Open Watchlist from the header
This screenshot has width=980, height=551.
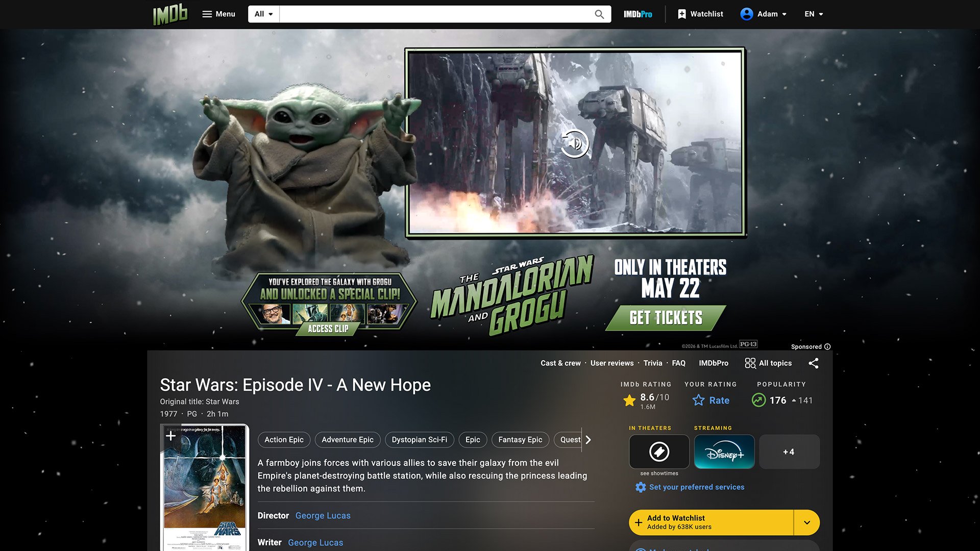coord(700,14)
